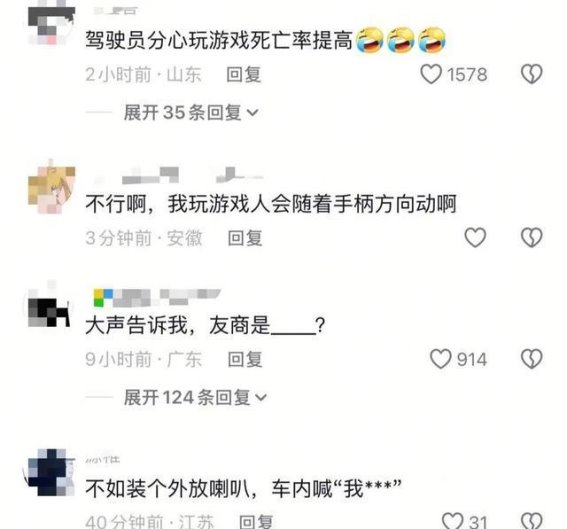Like the comment with 1578 likes

point(431,74)
